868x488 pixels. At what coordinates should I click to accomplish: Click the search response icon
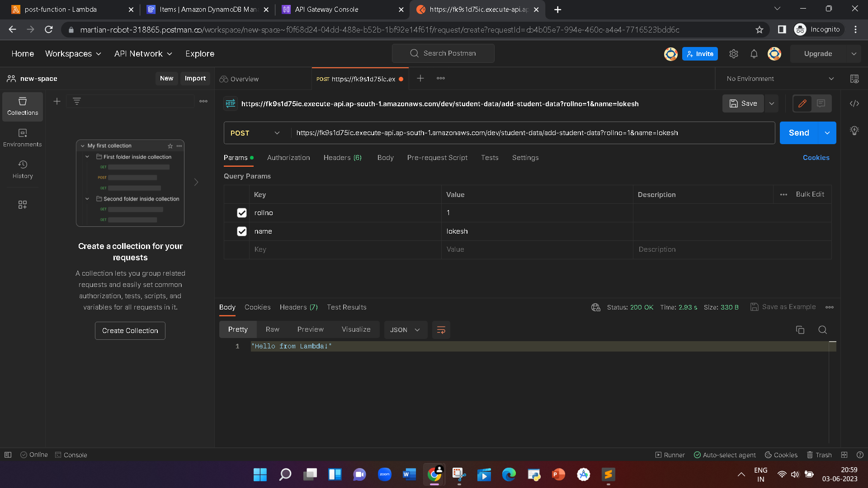pyautogui.click(x=822, y=330)
